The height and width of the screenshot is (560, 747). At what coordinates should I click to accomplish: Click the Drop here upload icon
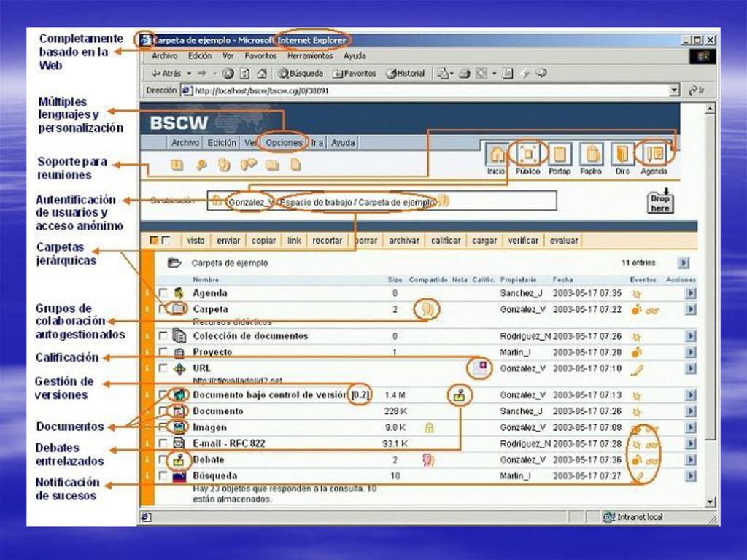pyautogui.click(x=660, y=201)
